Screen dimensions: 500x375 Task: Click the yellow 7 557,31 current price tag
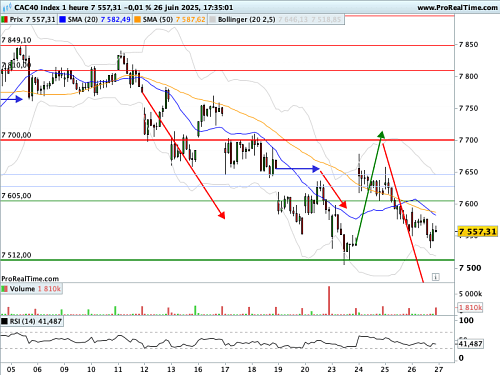(x=477, y=231)
